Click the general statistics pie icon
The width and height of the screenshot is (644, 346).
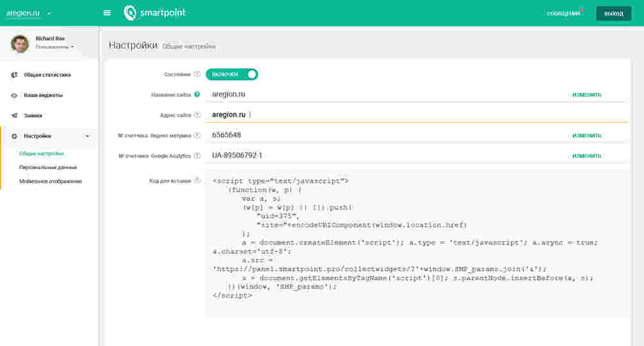(14, 75)
